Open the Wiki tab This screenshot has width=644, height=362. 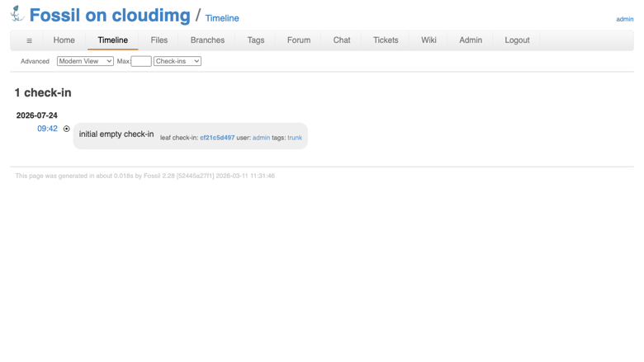(x=429, y=40)
